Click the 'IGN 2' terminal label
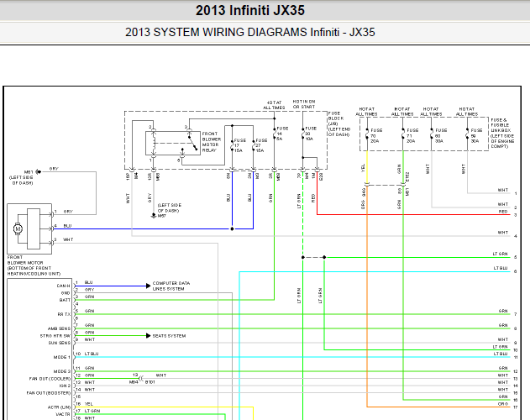Viewport: 530px width, 420px height. pos(65,386)
